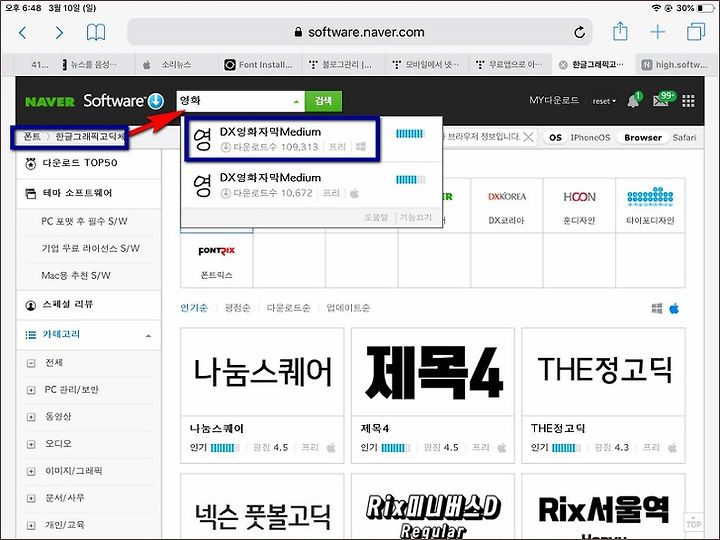Open PC 포맷 후 필수 S/W link
The image size is (720, 540).
[x=84, y=221]
